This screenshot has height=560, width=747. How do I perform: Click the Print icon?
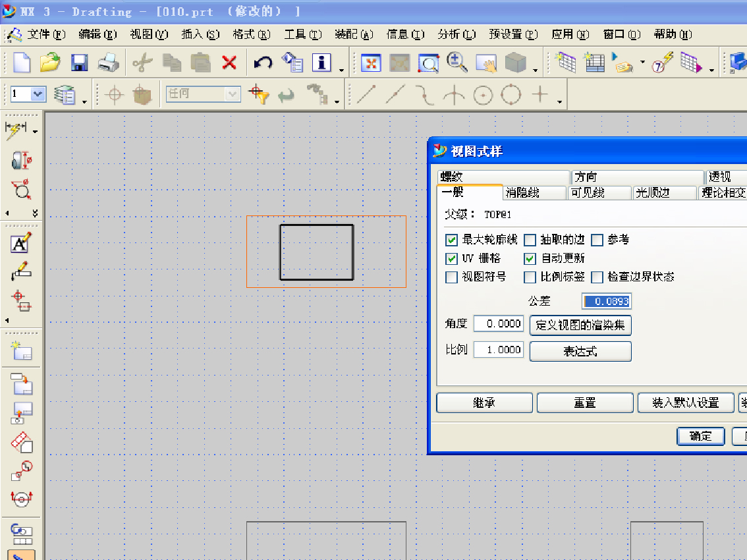109,63
